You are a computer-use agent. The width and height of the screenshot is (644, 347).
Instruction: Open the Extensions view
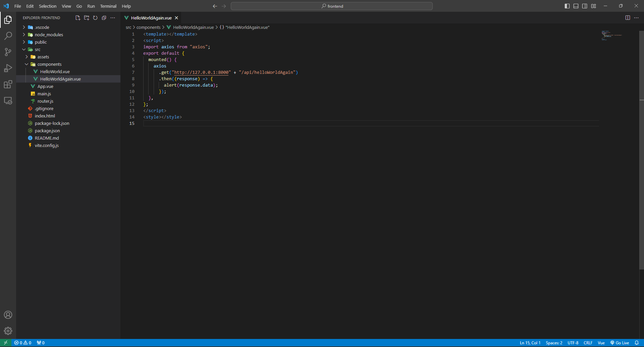[8, 84]
